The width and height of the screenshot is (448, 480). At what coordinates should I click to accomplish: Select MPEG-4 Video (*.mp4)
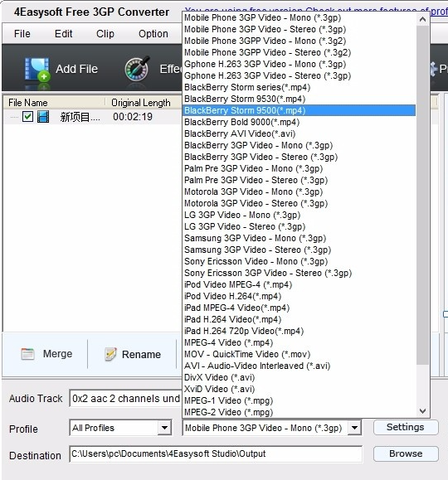(299, 343)
